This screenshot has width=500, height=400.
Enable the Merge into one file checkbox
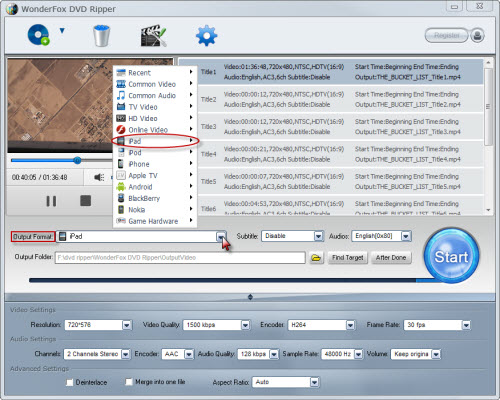coord(128,382)
